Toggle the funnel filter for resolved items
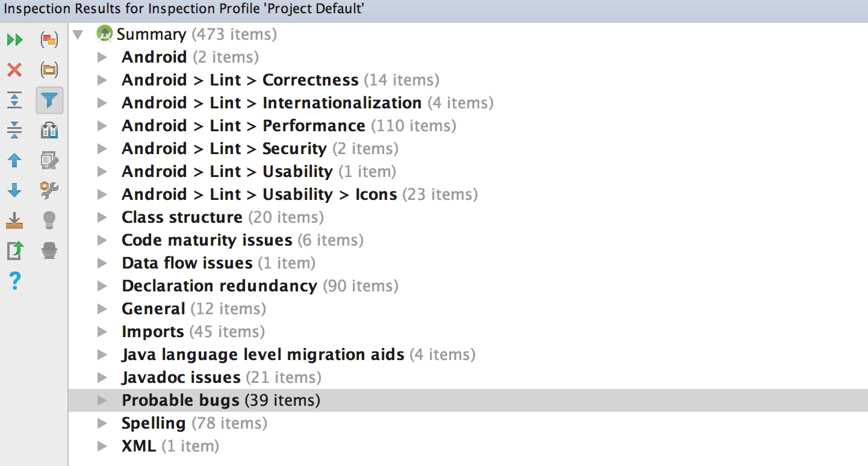 (49, 100)
